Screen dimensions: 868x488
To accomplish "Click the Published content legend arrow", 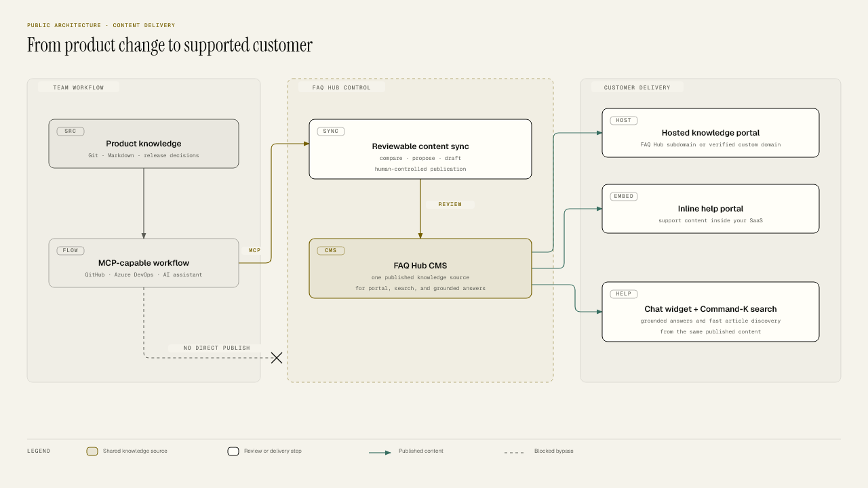I will 380,452.
